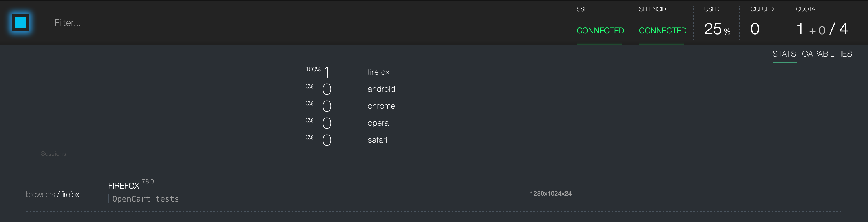Click the QUEUED count value

[x=755, y=29]
